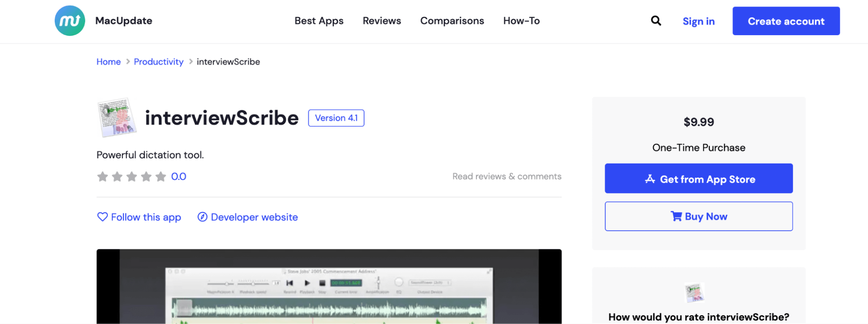
Task: Click the Create account button
Action: 786,21
